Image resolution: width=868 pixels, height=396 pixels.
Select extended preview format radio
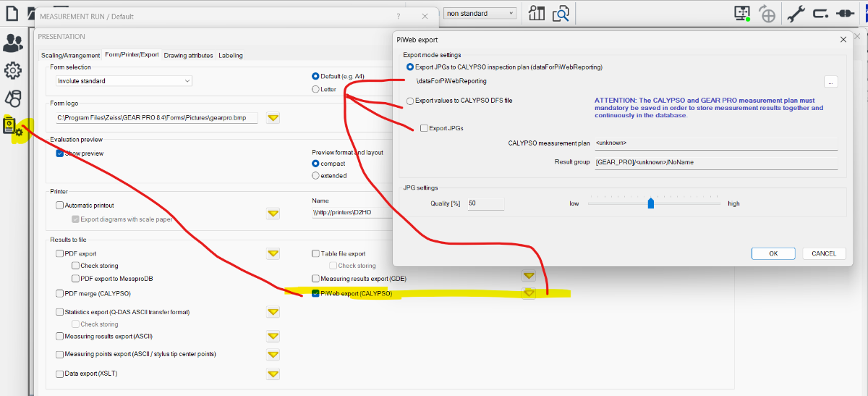315,175
